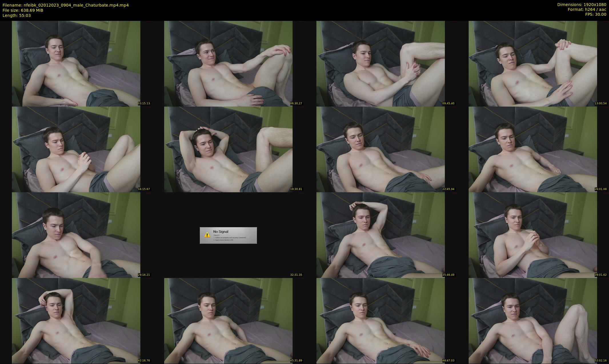Click the 42:16.76 timestamp label

[144, 361]
